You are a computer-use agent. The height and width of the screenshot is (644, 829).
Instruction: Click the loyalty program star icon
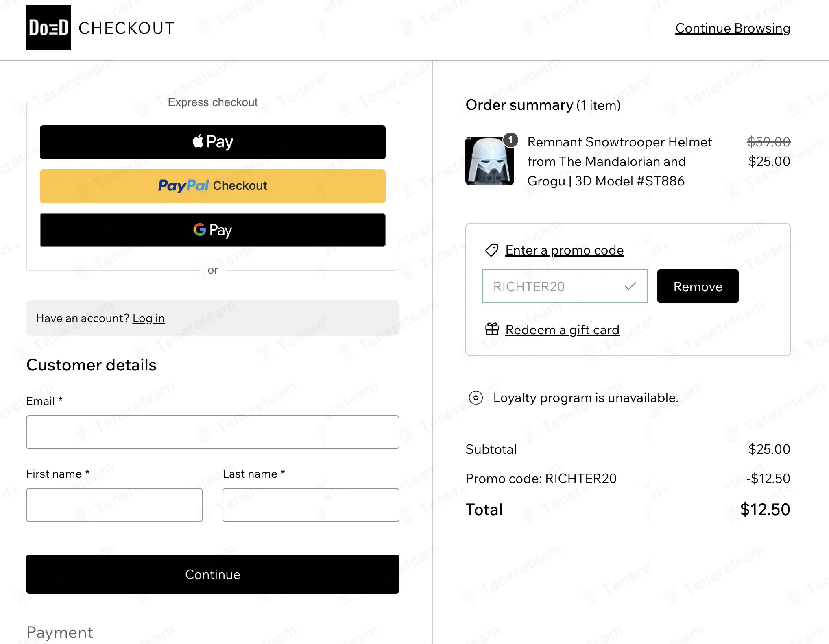pyautogui.click(x=476, y=398)
